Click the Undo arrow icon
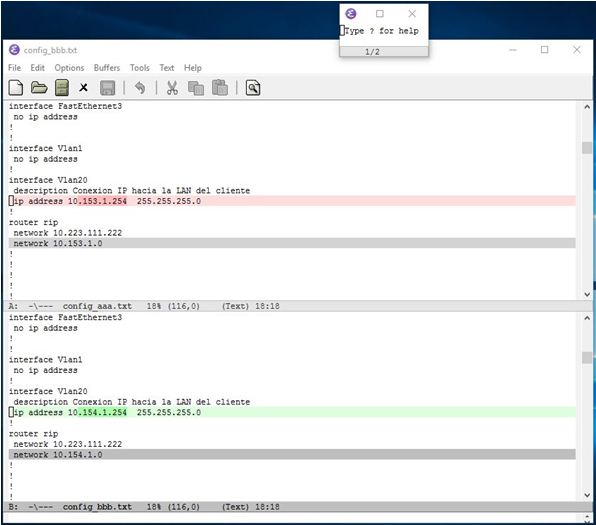This screenshot has height=525, width=596. [140, 88]
